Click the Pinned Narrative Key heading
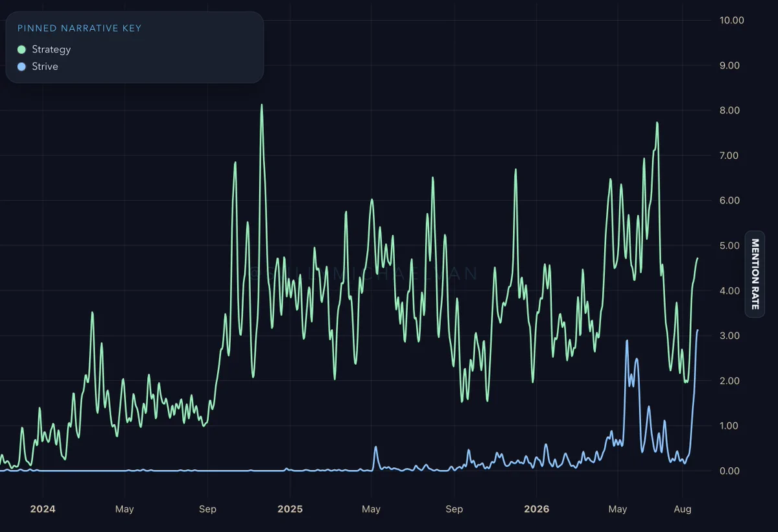778x532 pixels. [79, 28]
